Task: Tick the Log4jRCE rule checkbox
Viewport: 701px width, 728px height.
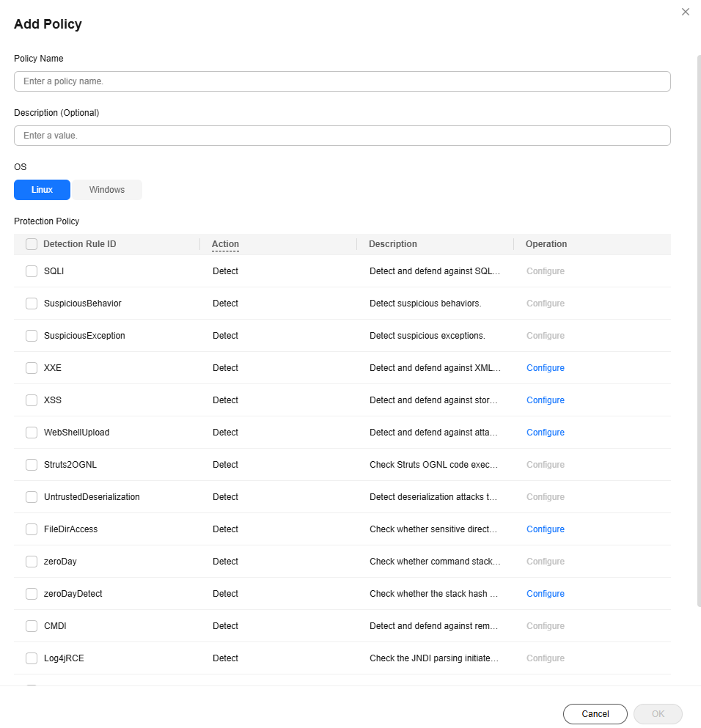Action: click(32, 658)
